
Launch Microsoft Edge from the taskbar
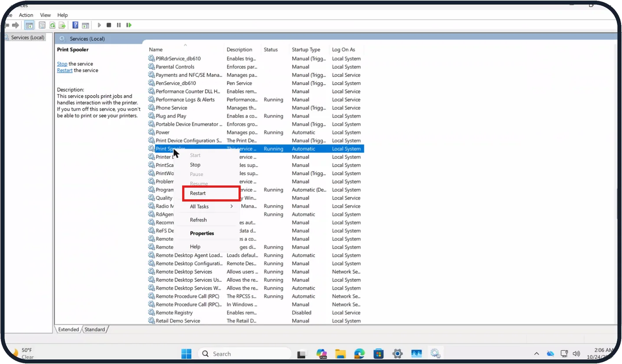360,354
